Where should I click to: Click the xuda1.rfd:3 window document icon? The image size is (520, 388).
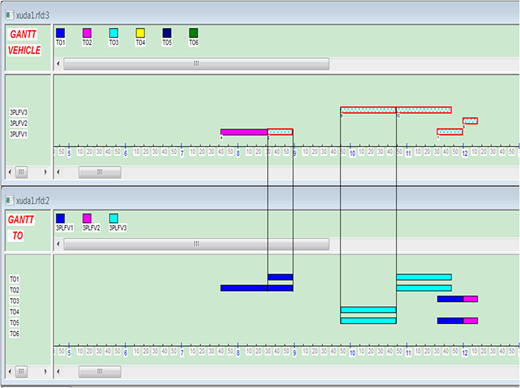(10, 15)
